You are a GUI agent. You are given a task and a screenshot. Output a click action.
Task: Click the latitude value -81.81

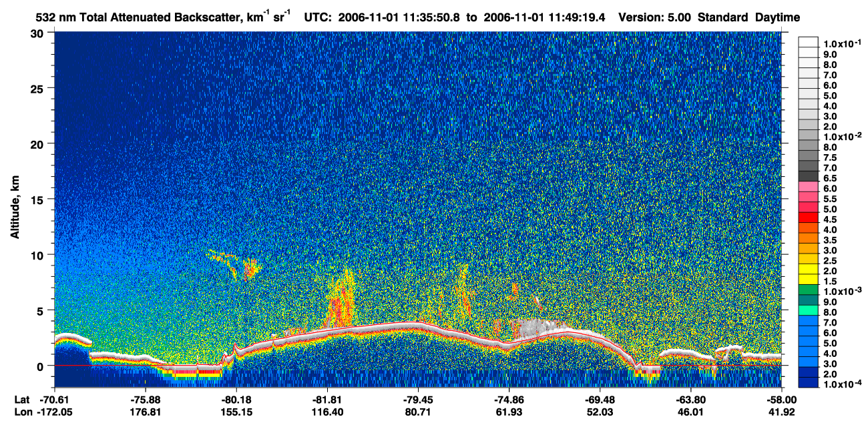(327, 400)
